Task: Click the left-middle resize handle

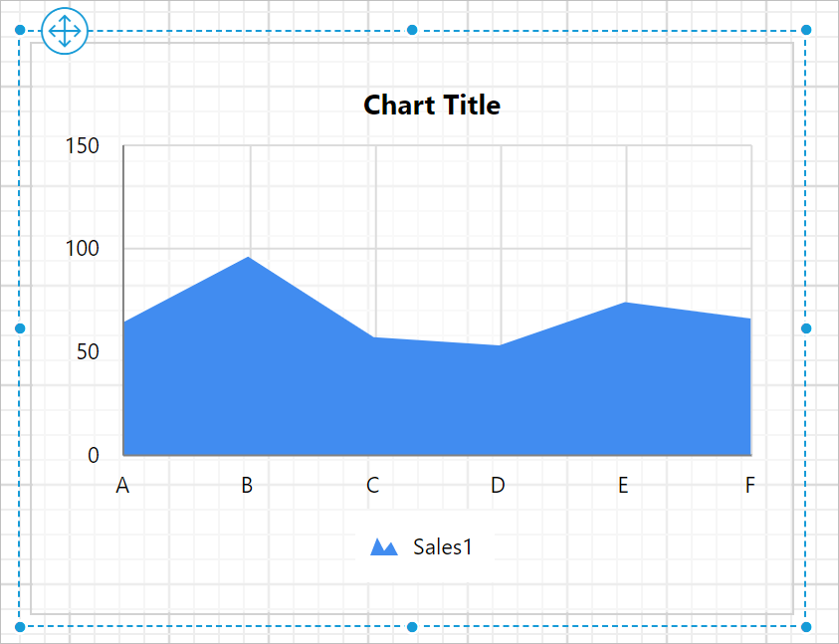Action: [x=18, y=327]
